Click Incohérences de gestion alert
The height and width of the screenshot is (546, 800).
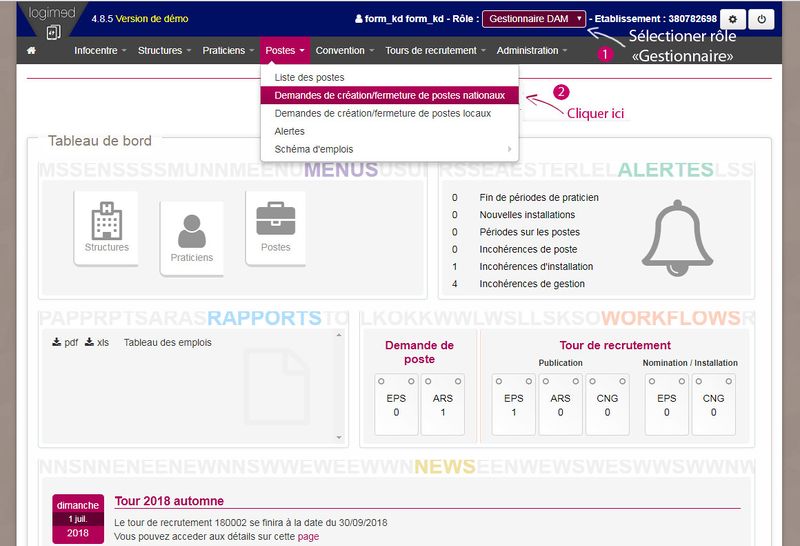tap(532, 284)
